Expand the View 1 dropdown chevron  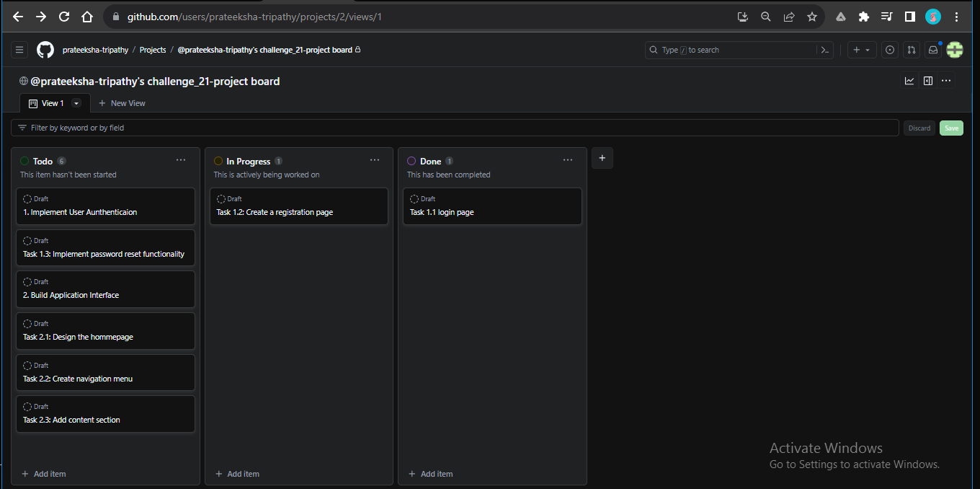[76, 103]
